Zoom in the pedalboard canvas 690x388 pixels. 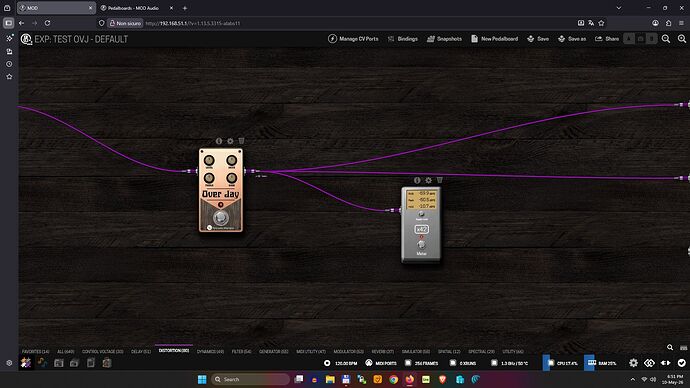(x=682, y=39)
